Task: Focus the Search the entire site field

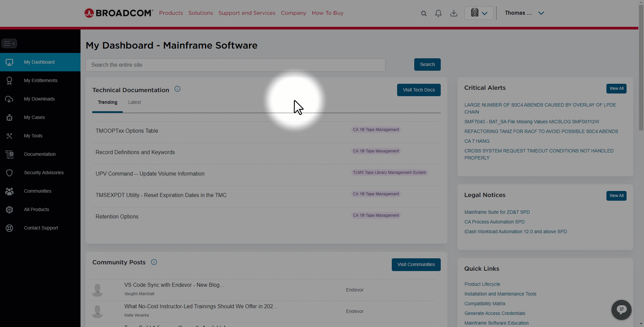Action: (x=235, y=65)
